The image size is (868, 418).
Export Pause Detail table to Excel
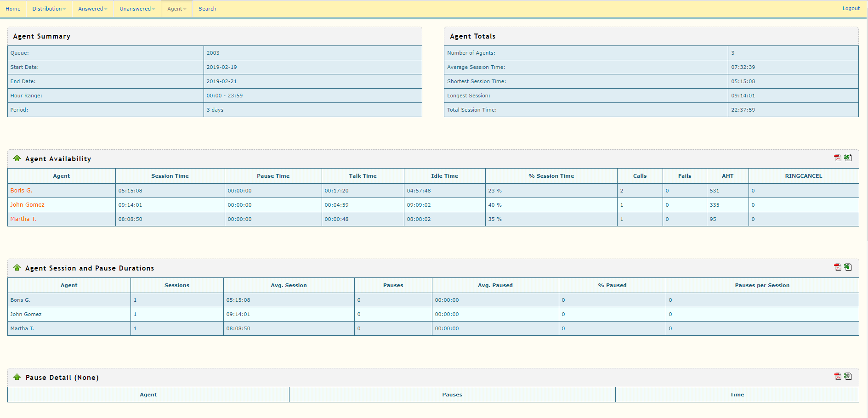(848, 376)
